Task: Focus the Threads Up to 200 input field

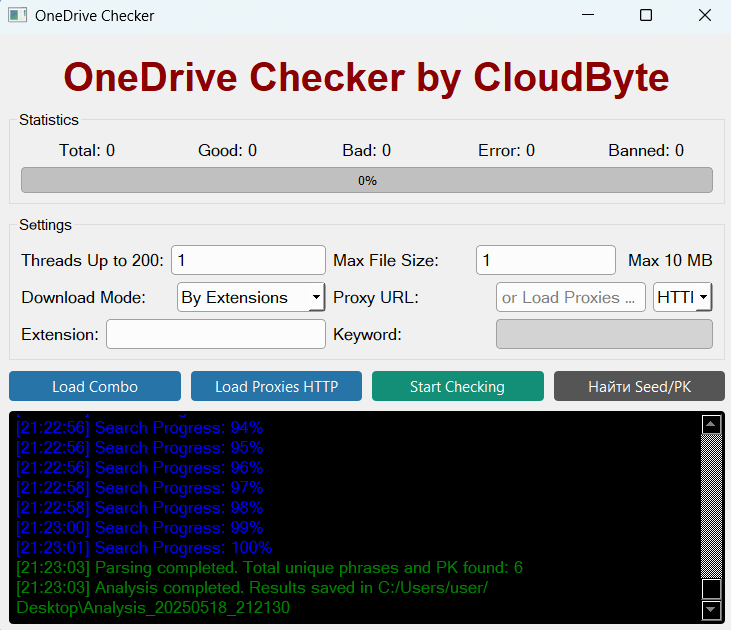Action: (x=248, y=260)
